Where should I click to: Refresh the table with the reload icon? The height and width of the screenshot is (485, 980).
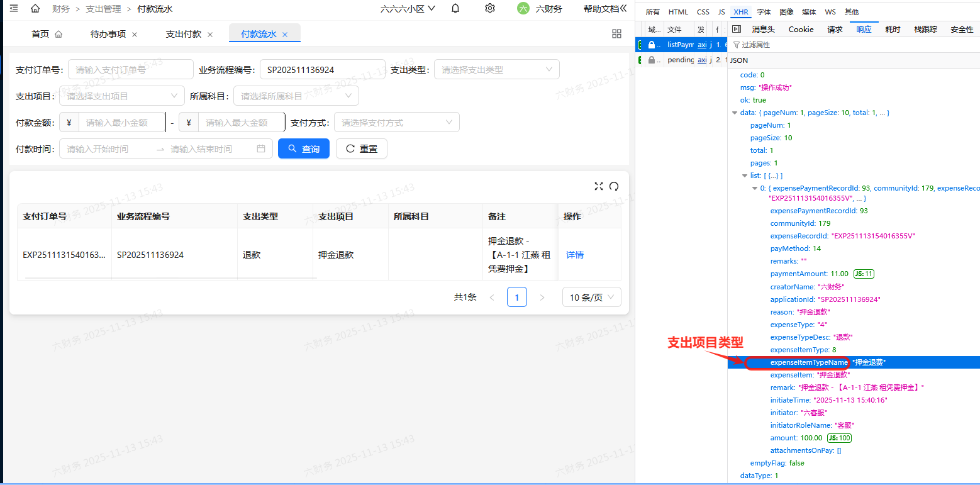(614, 186)
